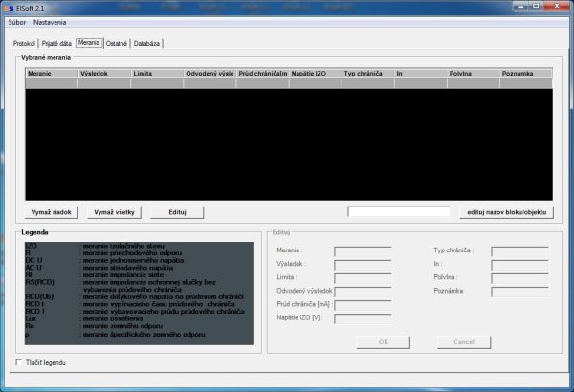Image resolution: width=574 pixels, height=392 pixels.
Task: Switch to the Ostatné tab
Action: pos(117,44)
